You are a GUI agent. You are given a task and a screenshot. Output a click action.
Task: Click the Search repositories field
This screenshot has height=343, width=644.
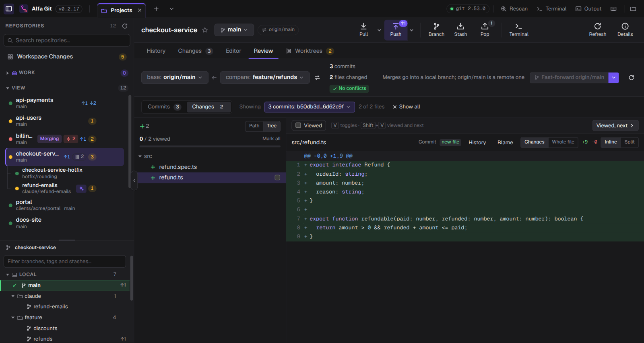[x=67, y=40]
